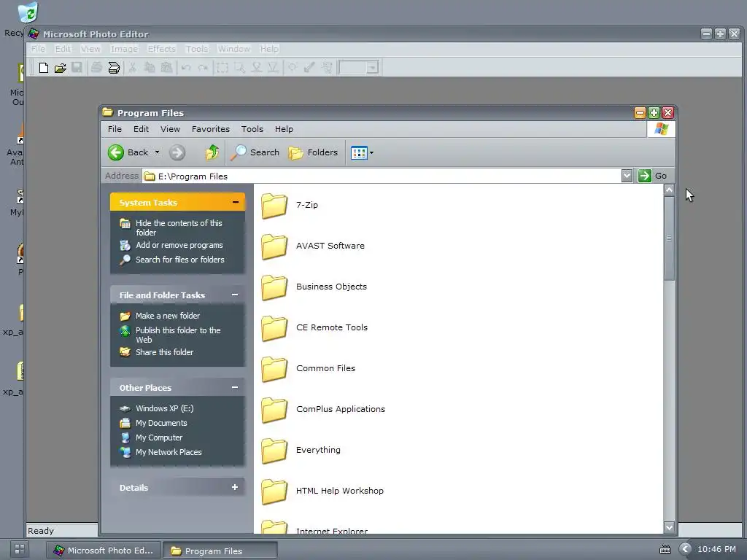Click the Search toolbar button
The height and width of the screenshot is (560, 747).
click(x=255, y=152)
